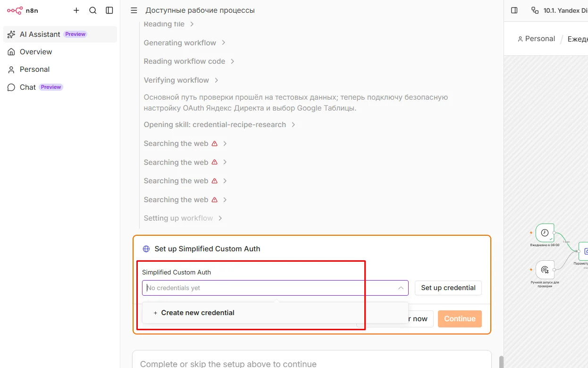The image size is (588, 368).
Task: Expand Opening skill: credential-recipe-research step
Action: pyautogui.click(x=219, y=125)
